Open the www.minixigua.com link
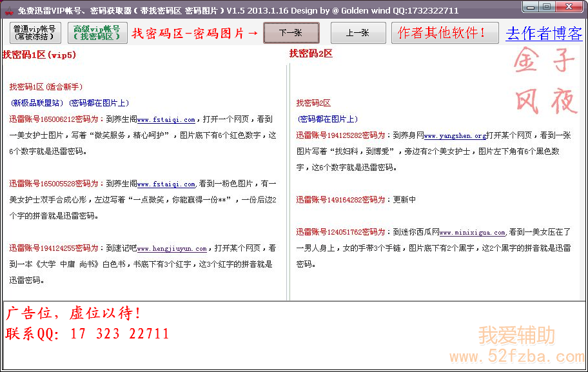 point(473,233)
